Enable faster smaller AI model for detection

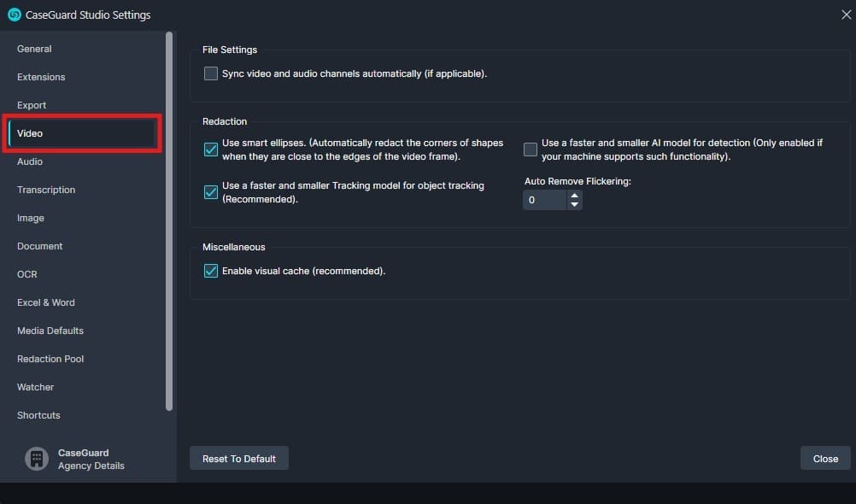pos(531,150)
